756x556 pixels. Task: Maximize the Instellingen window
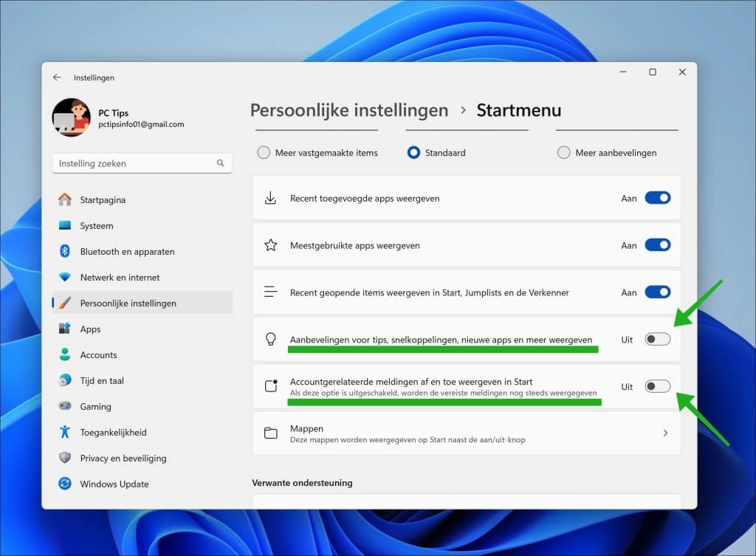click(x=653, y=72)
